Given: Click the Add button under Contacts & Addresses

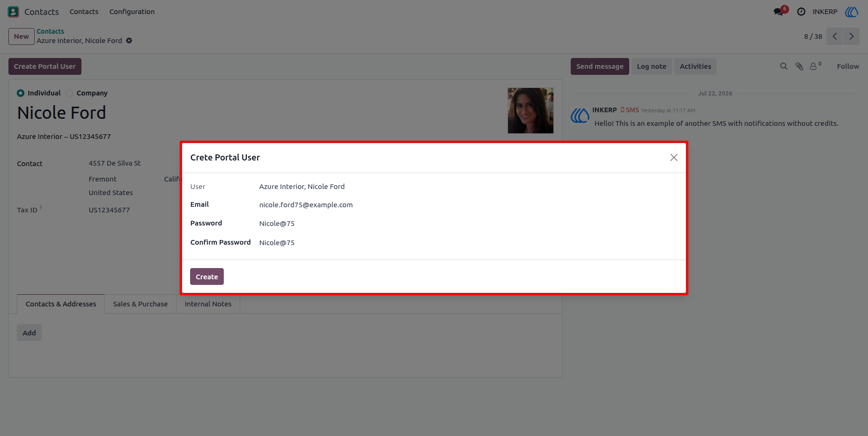Looking at the screenshot, I should tap(29, 333).
